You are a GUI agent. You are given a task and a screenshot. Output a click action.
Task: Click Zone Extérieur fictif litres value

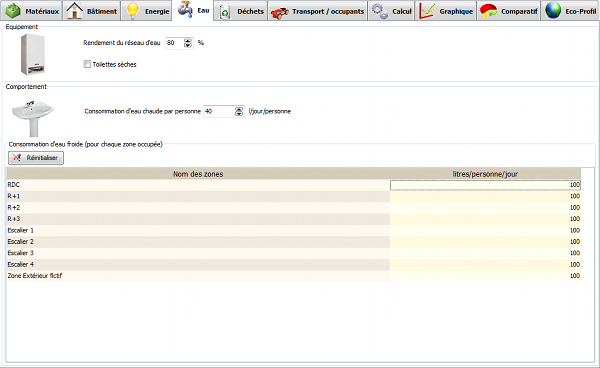485,276
